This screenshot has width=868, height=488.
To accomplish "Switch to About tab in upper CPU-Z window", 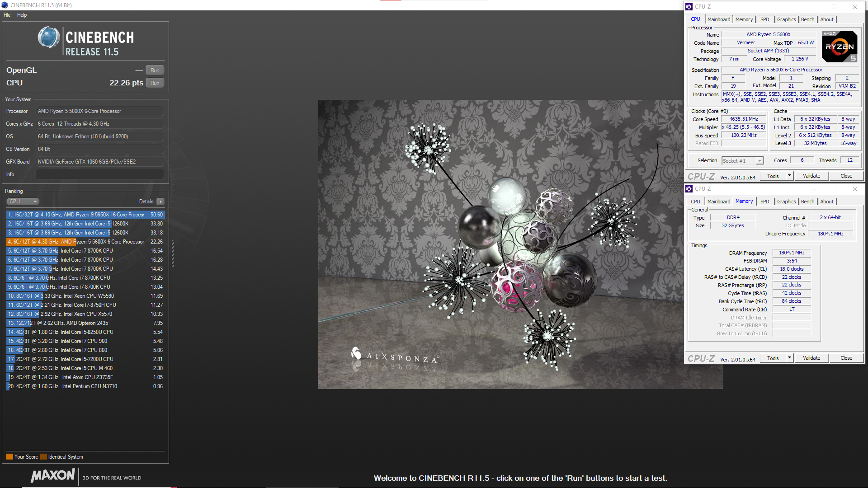I will click(x=827, y=19).
